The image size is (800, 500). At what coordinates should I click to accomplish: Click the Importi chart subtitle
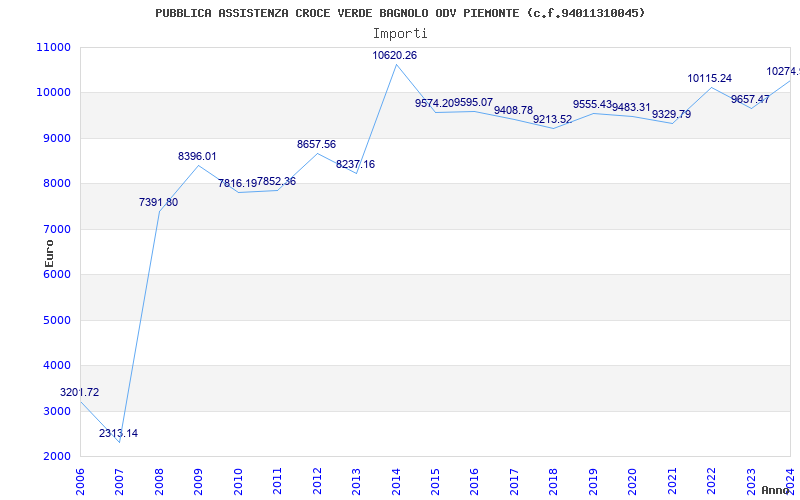[x=400, y=34]
